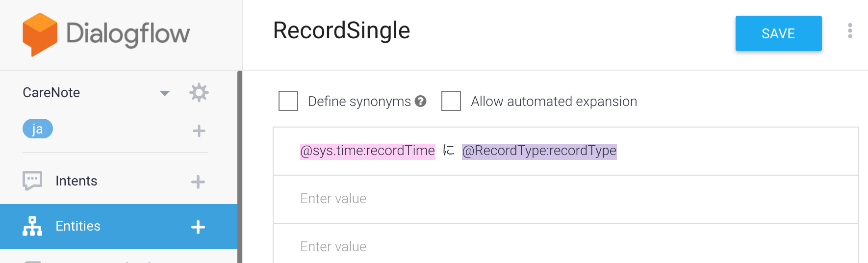Viewport: 868px width, 263px height.
Task: Create new intent with plus icon
Action: coord(198,182)
